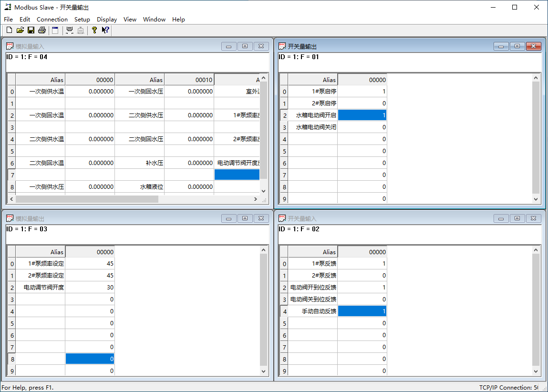Click the 开关量输入 window title icon
Screen dimensions: 548x392
coord(282,218)
